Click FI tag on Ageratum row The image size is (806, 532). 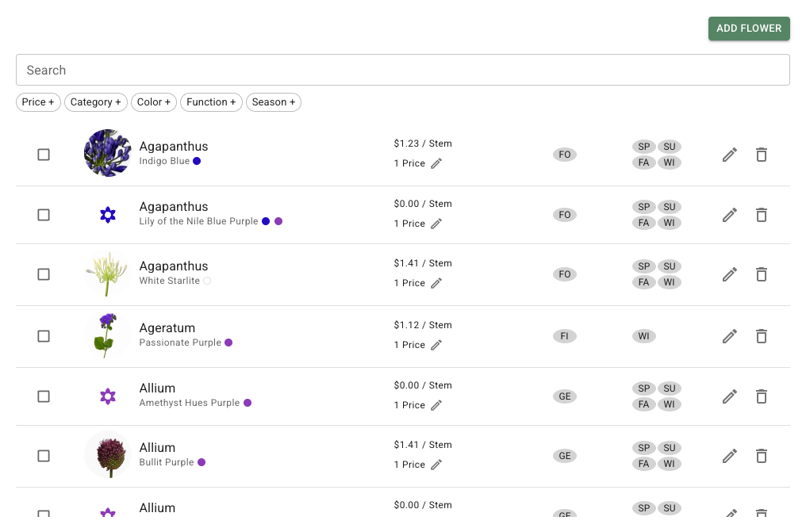[x=564, y=336]
